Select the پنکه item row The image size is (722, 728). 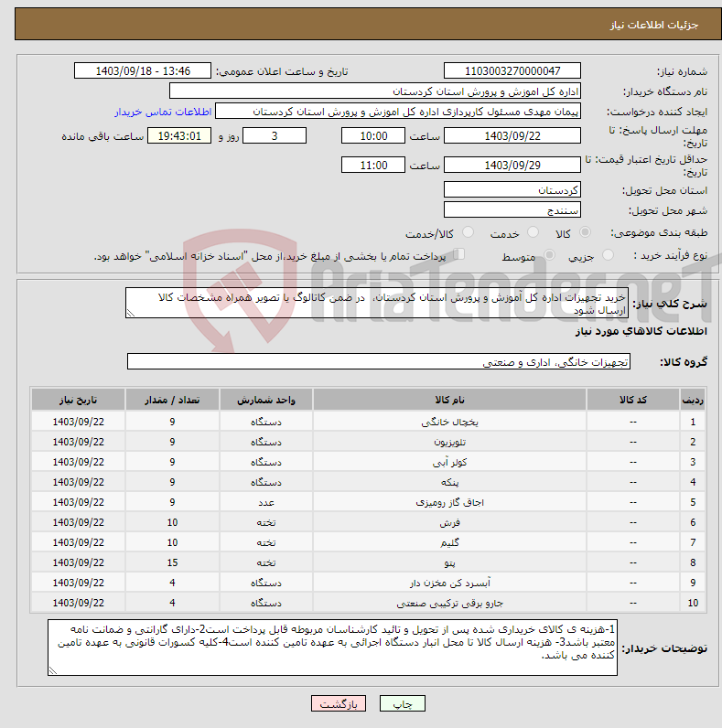pos(368,482)
